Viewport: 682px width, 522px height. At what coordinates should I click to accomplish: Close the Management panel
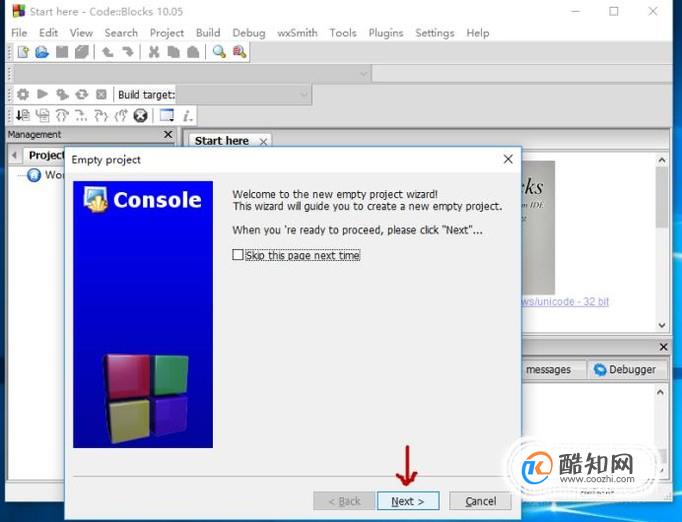click(168, 134)
